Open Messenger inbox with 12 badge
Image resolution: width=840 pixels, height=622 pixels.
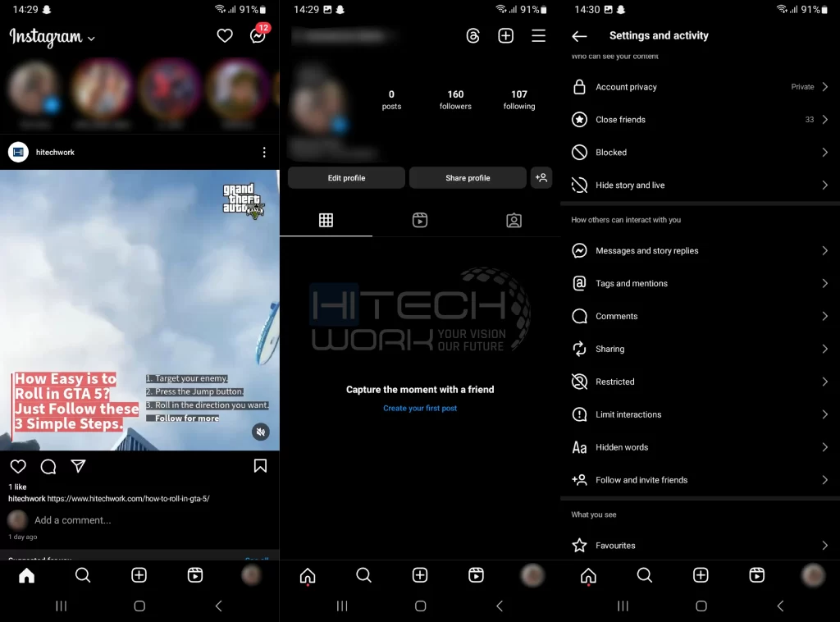click(x=258, y=35)
